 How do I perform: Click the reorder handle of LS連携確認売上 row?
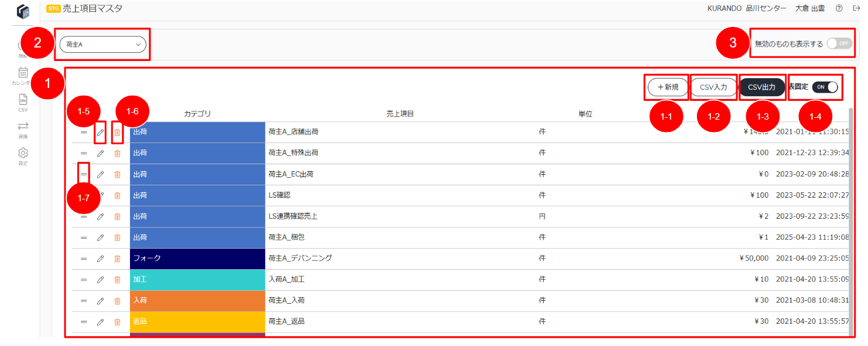84,217
